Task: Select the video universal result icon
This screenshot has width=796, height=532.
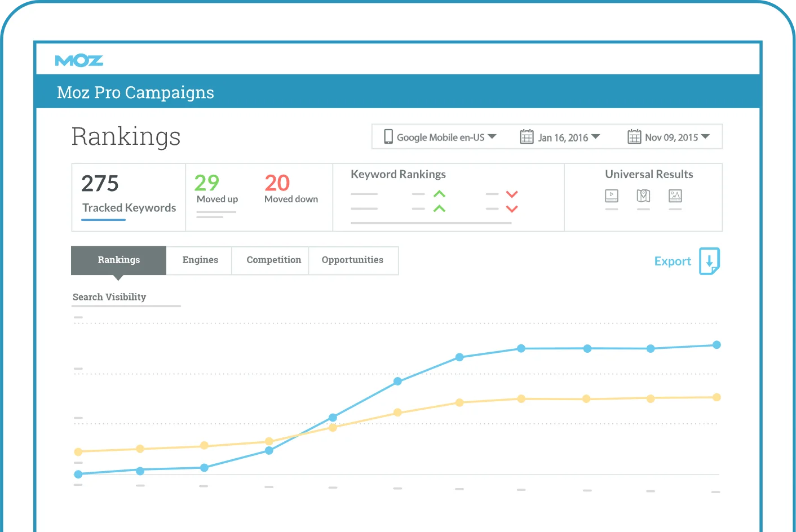Action: point(611,196)
